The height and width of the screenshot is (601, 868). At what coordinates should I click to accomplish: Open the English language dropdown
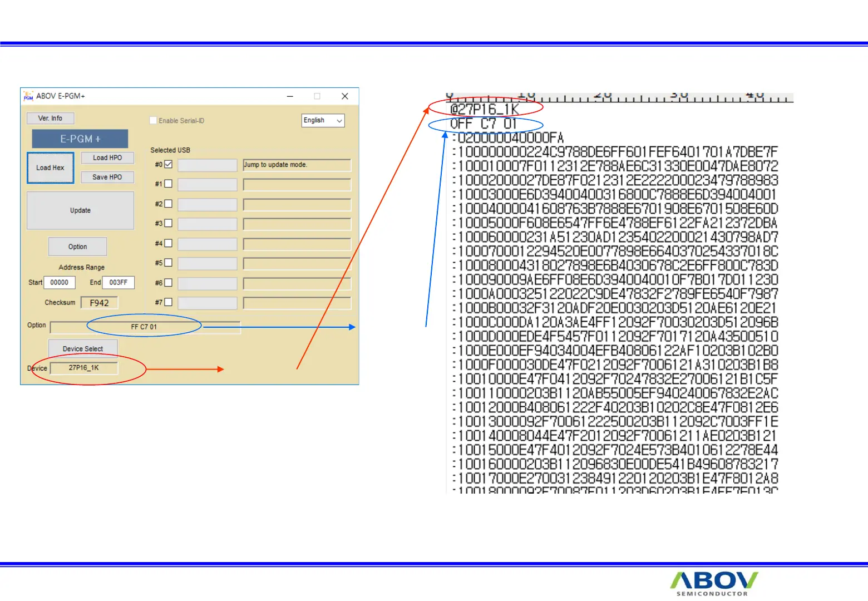(x=323, y=120)
